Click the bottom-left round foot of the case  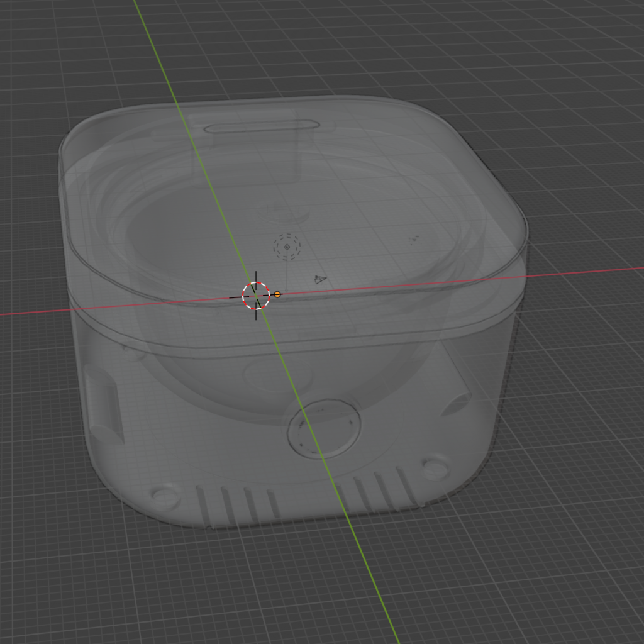tap(166, 496)
